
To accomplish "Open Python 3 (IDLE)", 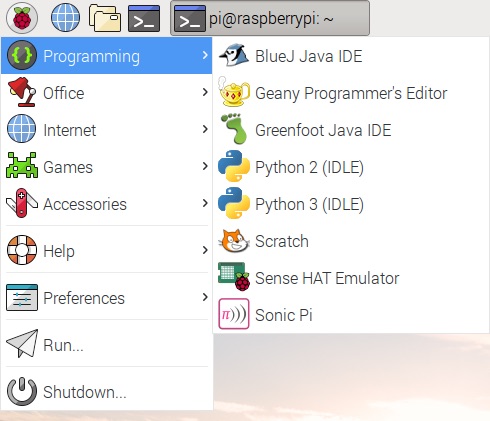I will (x=351, y=204).
